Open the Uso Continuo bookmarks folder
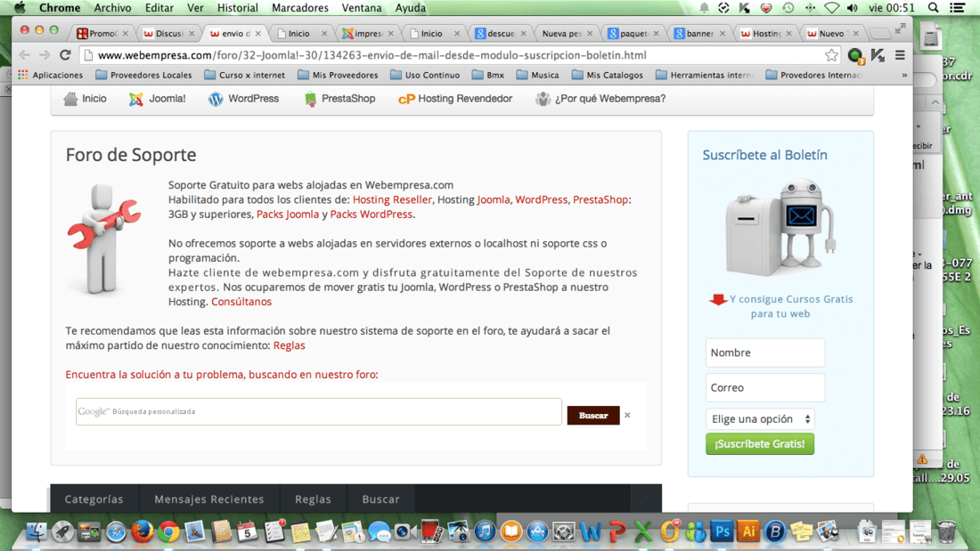The height and width of the screenshot is (551, 980). 425,75
